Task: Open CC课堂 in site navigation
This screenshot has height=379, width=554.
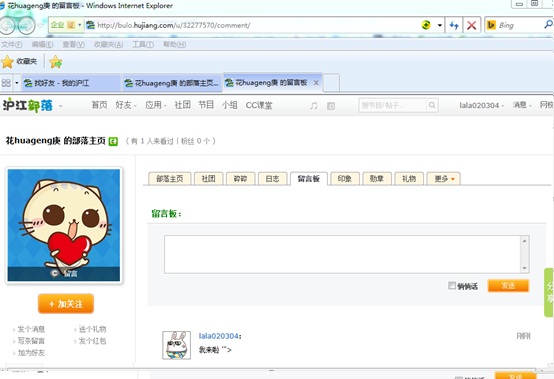Action: (x=259, y=105)
